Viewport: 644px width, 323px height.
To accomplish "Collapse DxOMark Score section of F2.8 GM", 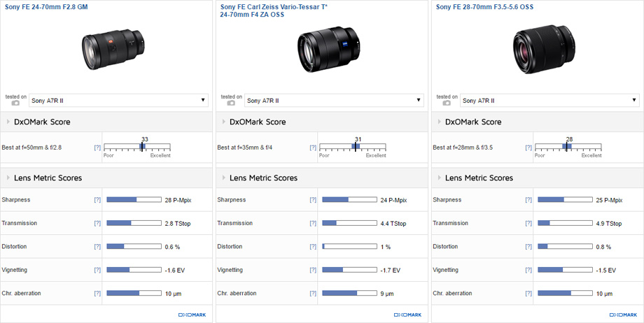I will 8,122.
